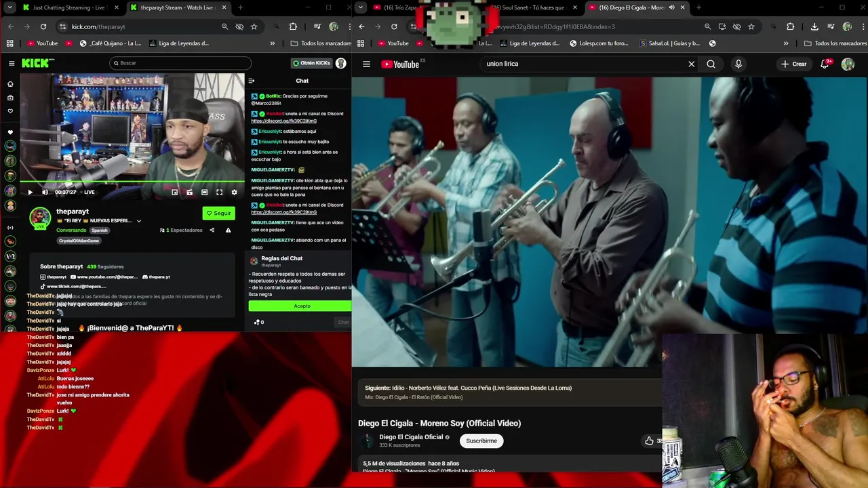Image resolution: width=868 pixels, height=488 pixels.
Task: Click the Crear button on YouTube
Action: coord(794,64)
